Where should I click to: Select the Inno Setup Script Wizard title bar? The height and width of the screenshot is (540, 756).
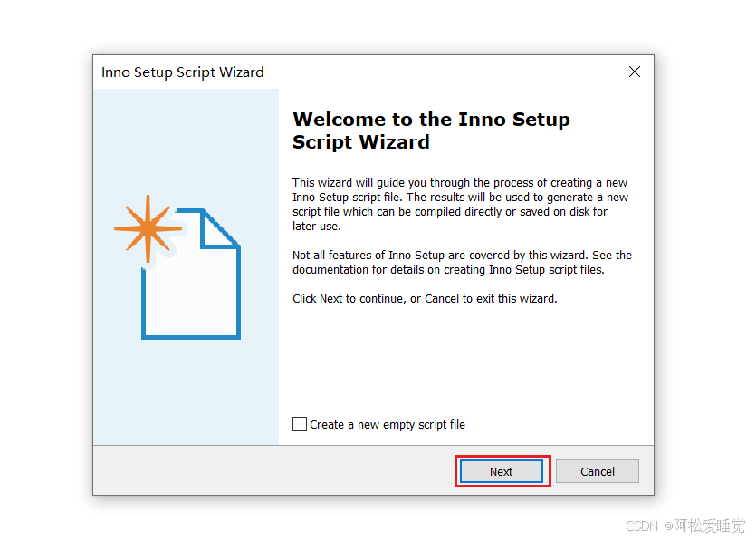tap(183, 72)
